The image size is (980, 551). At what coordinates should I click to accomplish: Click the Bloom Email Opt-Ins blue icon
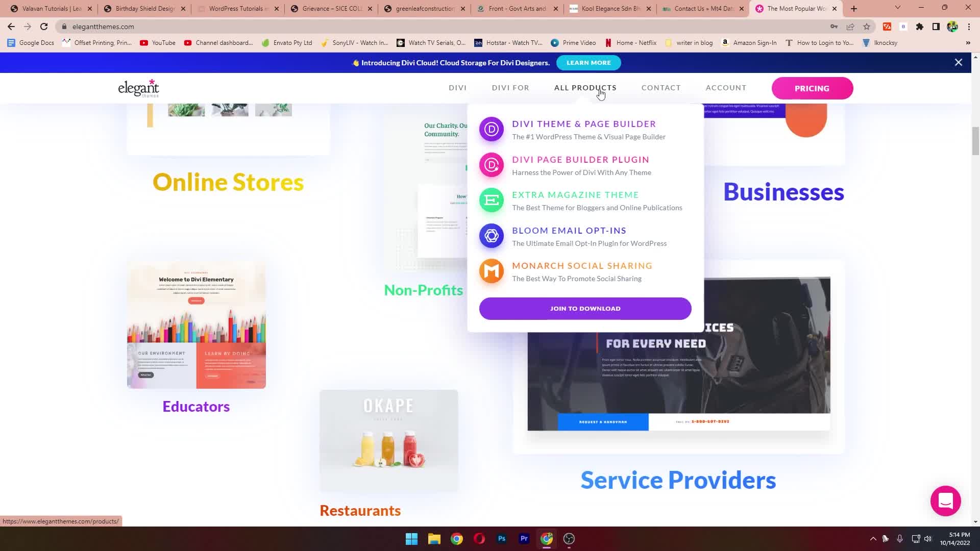pyautogui.click(x=492, y=236)
